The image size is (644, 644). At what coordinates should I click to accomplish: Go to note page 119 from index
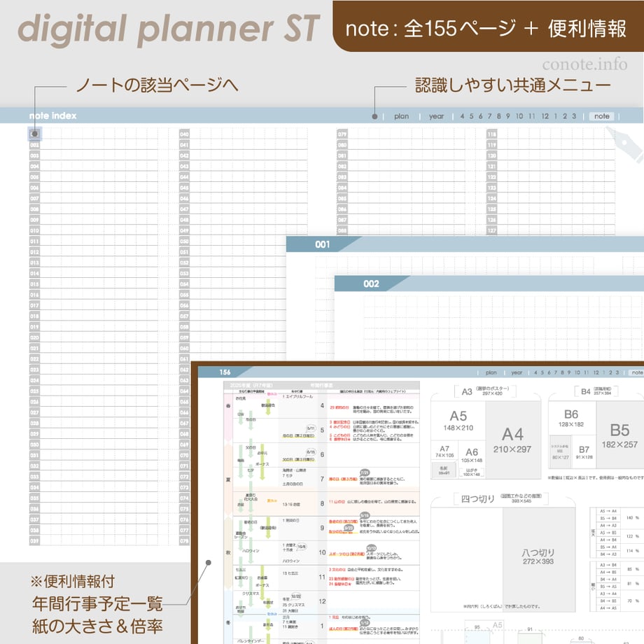pos(491,145)
